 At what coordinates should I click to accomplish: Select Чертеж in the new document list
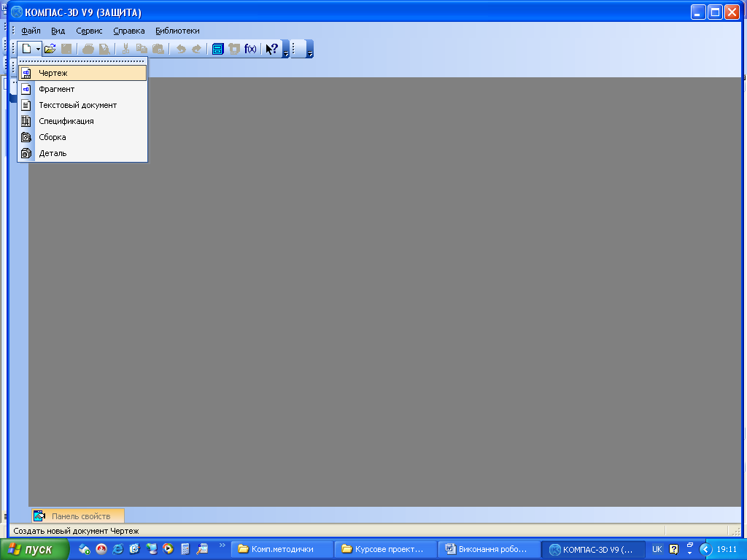click(82, 73)
